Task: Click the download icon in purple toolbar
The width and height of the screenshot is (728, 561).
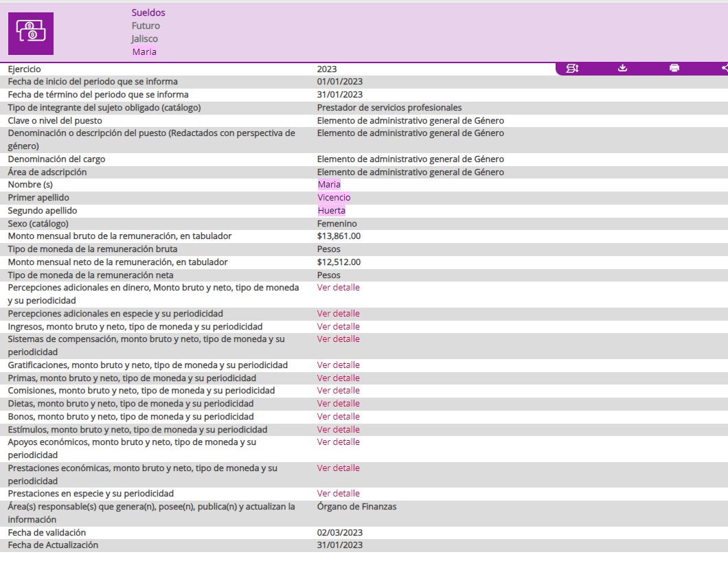Action: click(x=623, y=68)
